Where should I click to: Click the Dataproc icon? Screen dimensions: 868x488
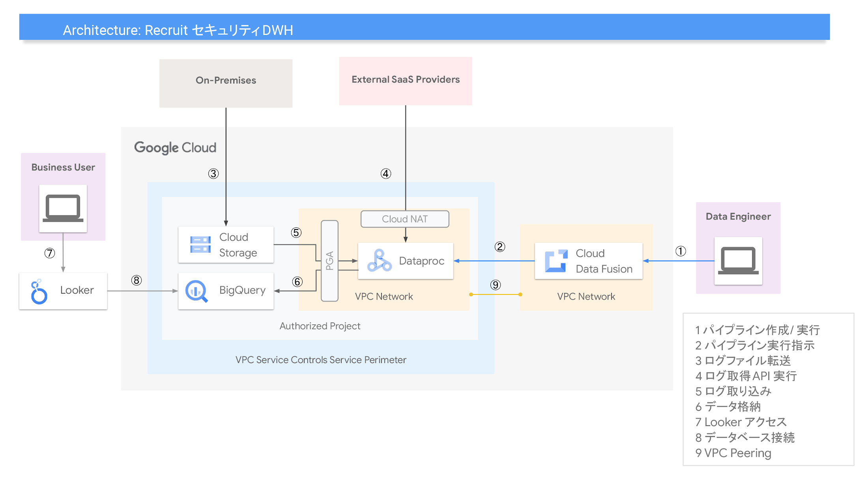379,261
